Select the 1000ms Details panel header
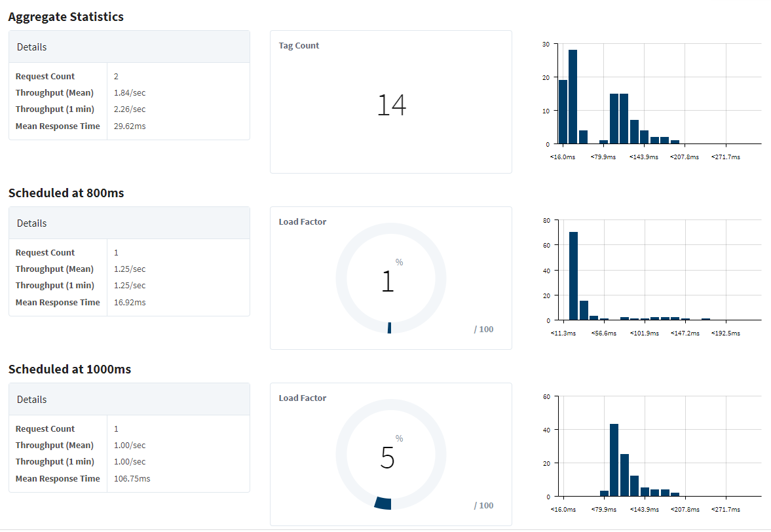Image resolution: width=771 pixels, height=532 pixels. [x=129, y=399]
